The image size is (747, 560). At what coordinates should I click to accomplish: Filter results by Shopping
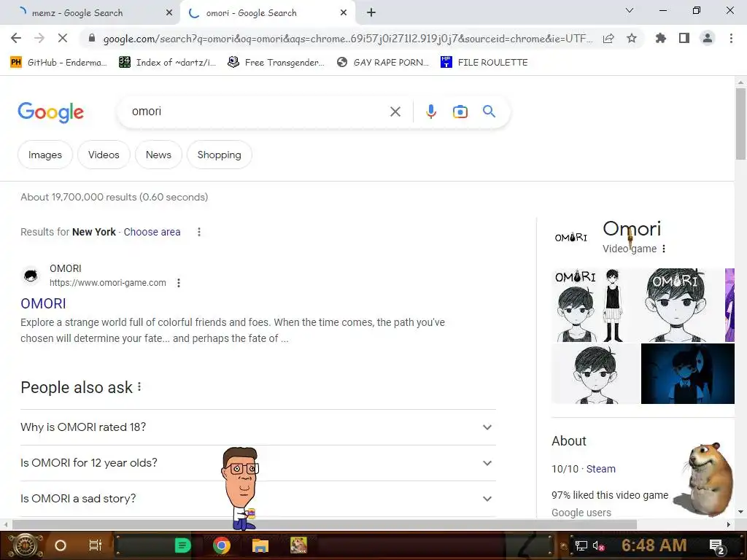click(219, 155)
